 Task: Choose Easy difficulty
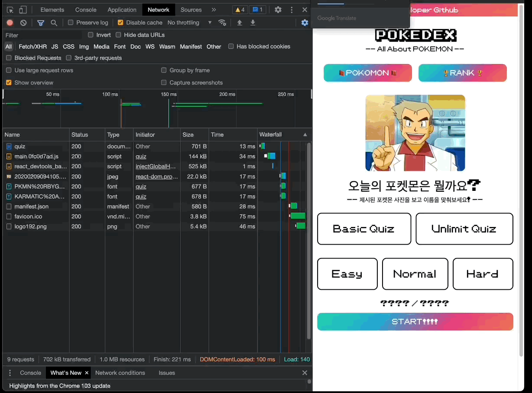point(347,274)
